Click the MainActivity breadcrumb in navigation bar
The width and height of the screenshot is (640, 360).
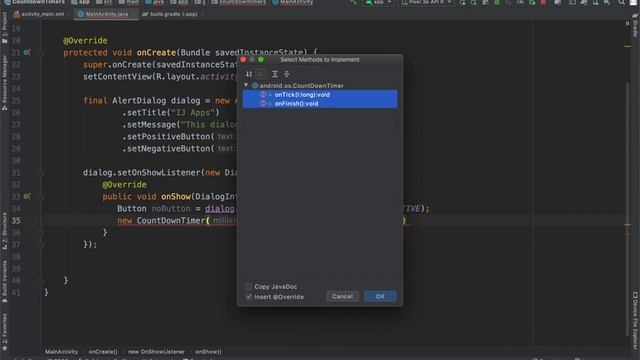click(293, 2)
